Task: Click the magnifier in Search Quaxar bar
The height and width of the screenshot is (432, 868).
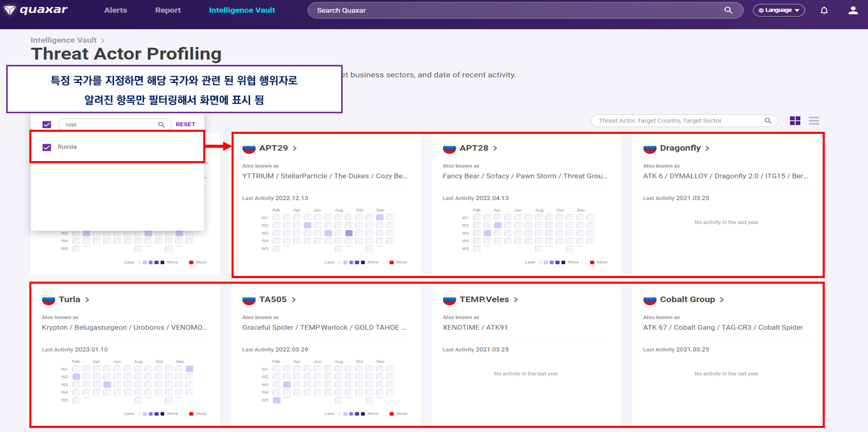Action: (728, 10)
